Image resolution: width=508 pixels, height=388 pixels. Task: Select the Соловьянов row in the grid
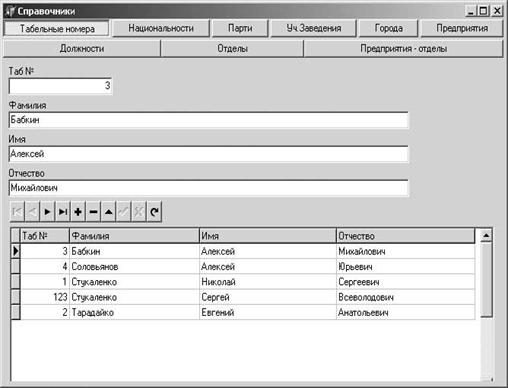248,267
